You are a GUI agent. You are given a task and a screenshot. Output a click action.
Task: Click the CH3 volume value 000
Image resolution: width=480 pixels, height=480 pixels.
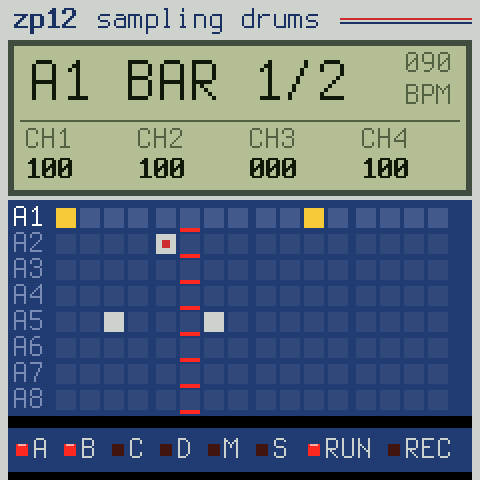click(273, 168)
